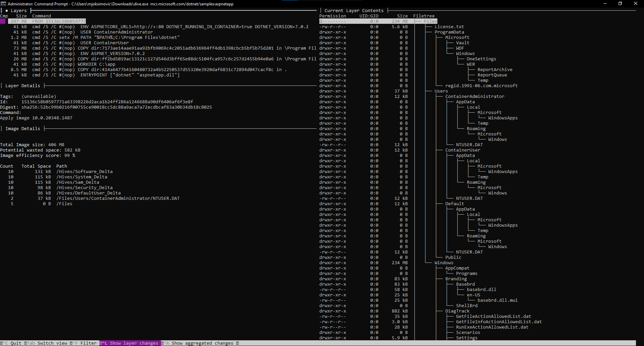This screenshot has width=644, height=346.
Task: Select License.txt in the filetree
Action: coord(450,26)
